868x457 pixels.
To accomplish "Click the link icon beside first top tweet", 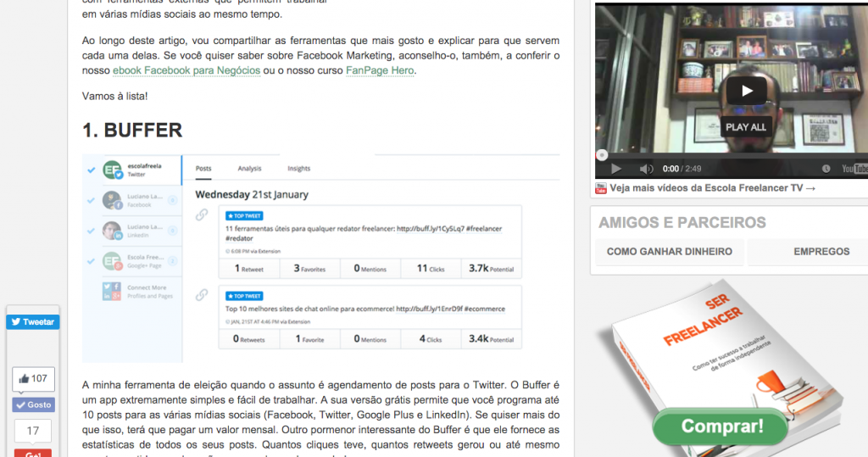I will point(202,215).
